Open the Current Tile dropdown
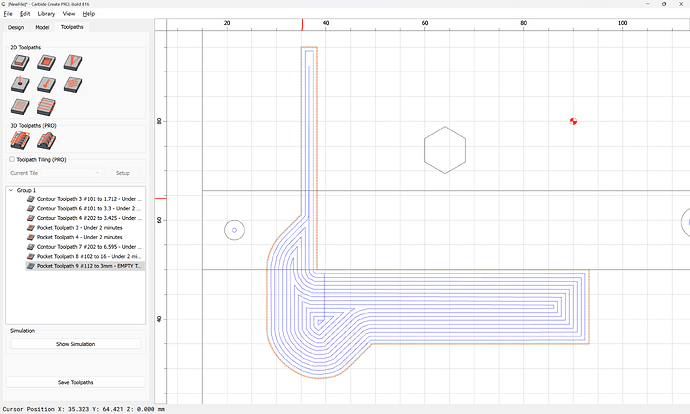The image size is (690, 414). 55,173
